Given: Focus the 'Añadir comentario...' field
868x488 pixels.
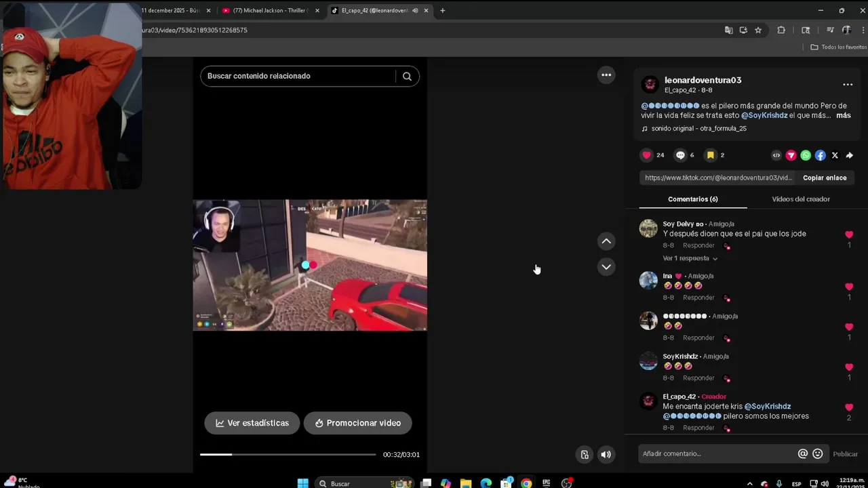Looking at the screenshot, I should [717, 453].
